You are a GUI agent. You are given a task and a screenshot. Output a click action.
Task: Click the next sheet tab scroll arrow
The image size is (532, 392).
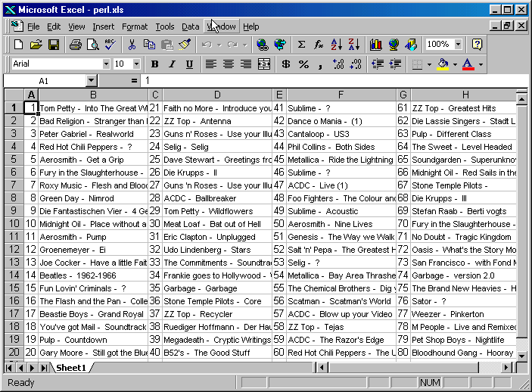point(33,368)
